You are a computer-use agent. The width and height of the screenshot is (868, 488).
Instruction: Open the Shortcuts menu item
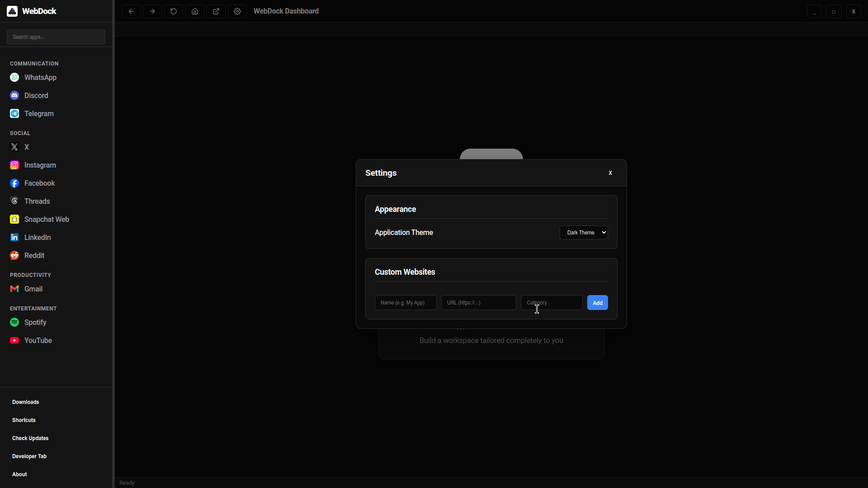[56, 420]
